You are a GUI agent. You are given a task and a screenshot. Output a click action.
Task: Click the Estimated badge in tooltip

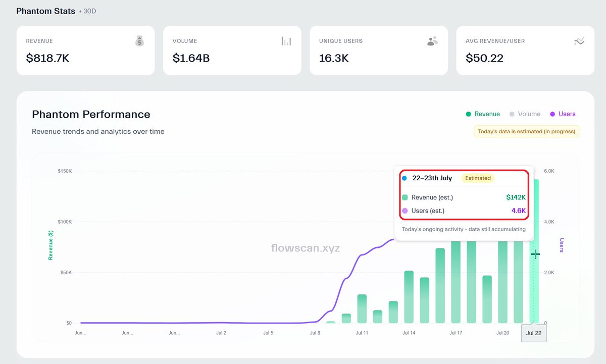[x=478, y=178]
